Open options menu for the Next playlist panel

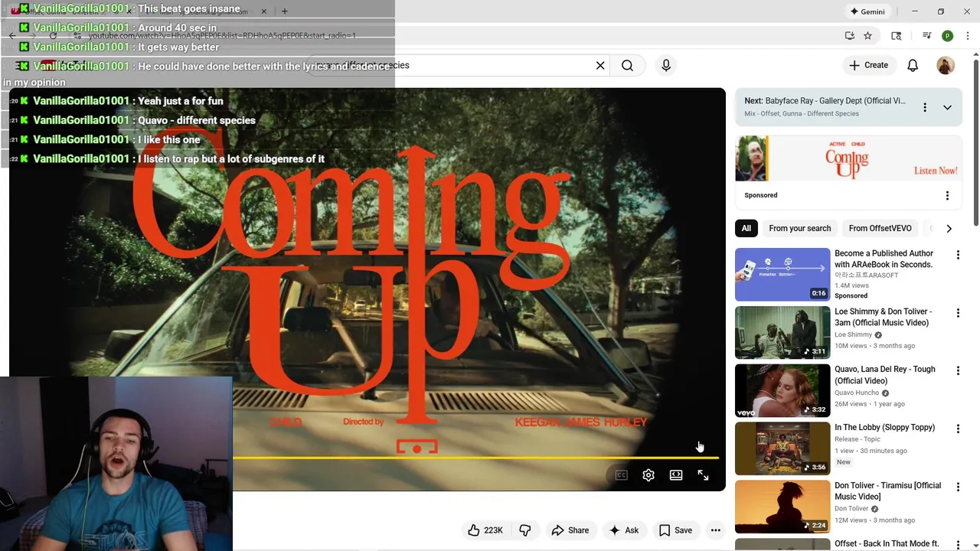925,107
